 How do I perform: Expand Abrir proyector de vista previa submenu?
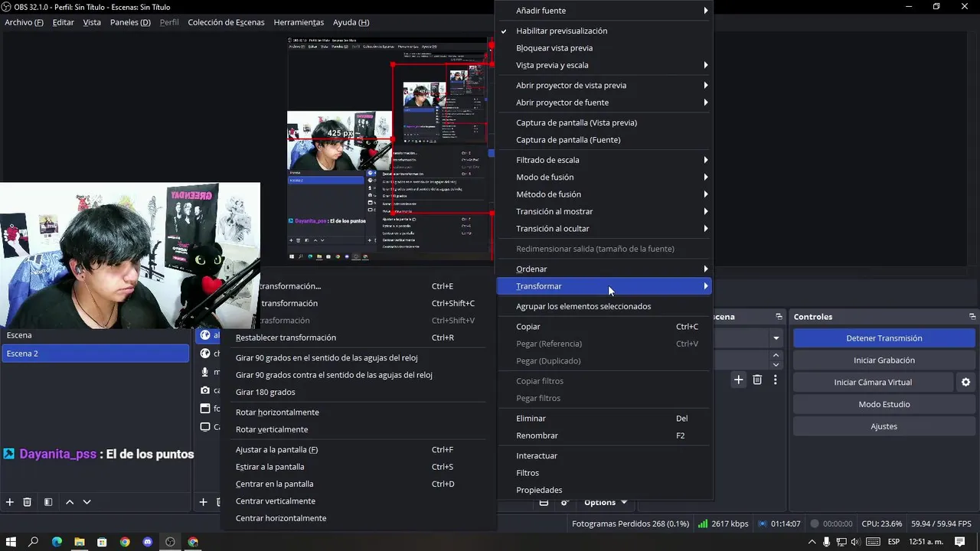(x=605, y=86)
